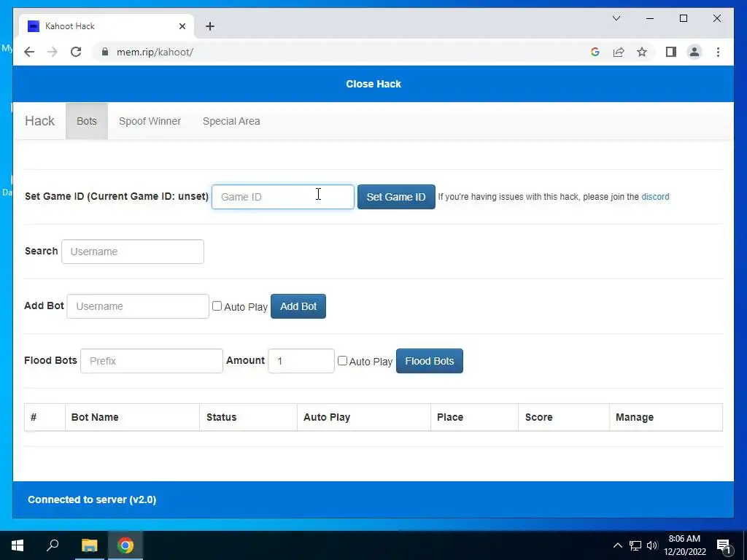Enable Auto Play for Add Bot
Image resolution: width=747 pixels, height=560 pixels.
click(217, 306)
